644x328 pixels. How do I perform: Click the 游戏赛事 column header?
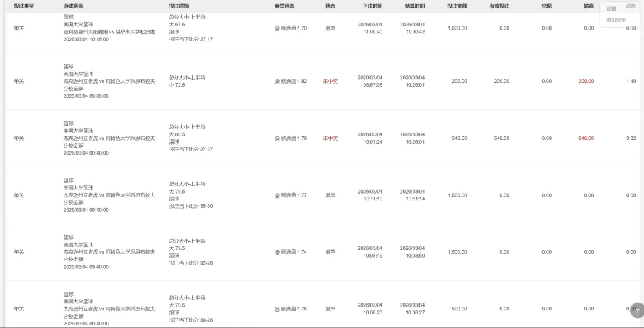point(74,6)
